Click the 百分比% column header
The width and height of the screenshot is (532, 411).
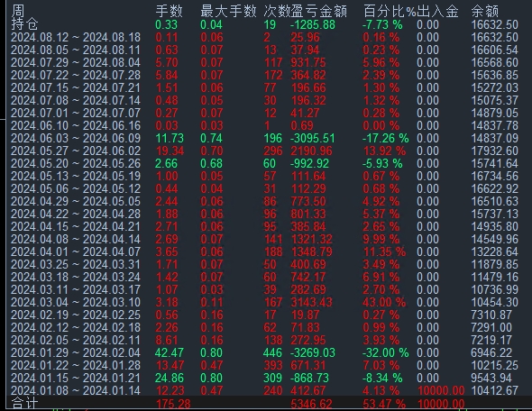click(390, 11)
